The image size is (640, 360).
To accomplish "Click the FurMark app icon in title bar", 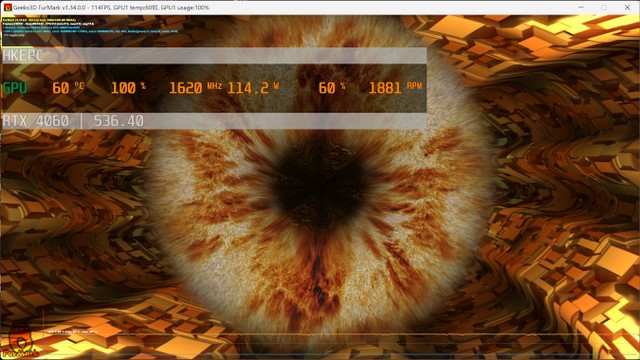I will click(x=7, y=7).
